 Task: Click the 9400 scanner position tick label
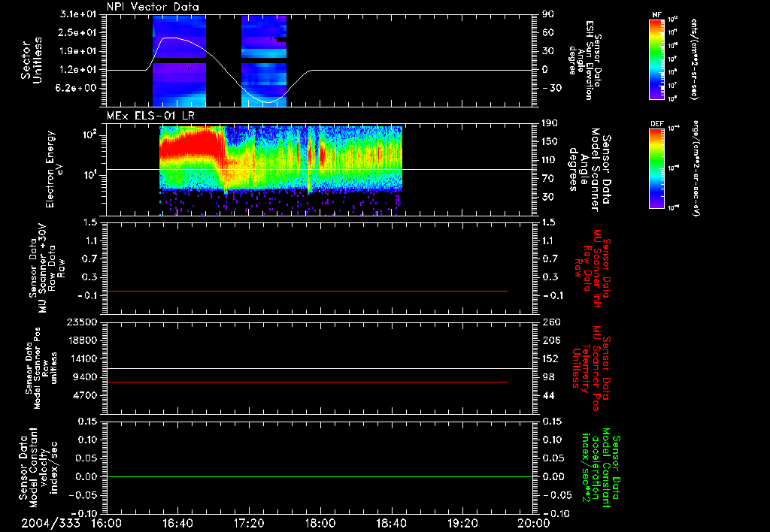(84, 377)
